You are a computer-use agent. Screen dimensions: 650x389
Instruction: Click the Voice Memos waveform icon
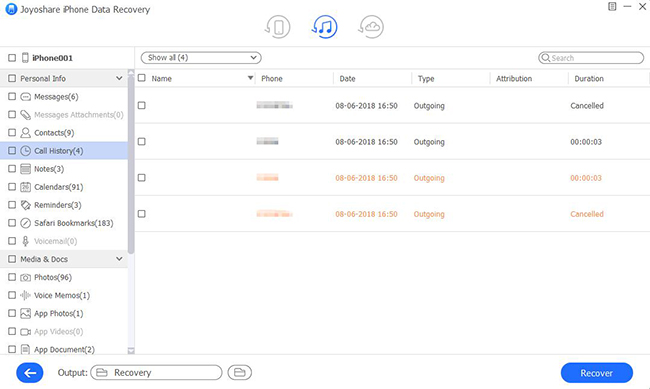(26, 295)
